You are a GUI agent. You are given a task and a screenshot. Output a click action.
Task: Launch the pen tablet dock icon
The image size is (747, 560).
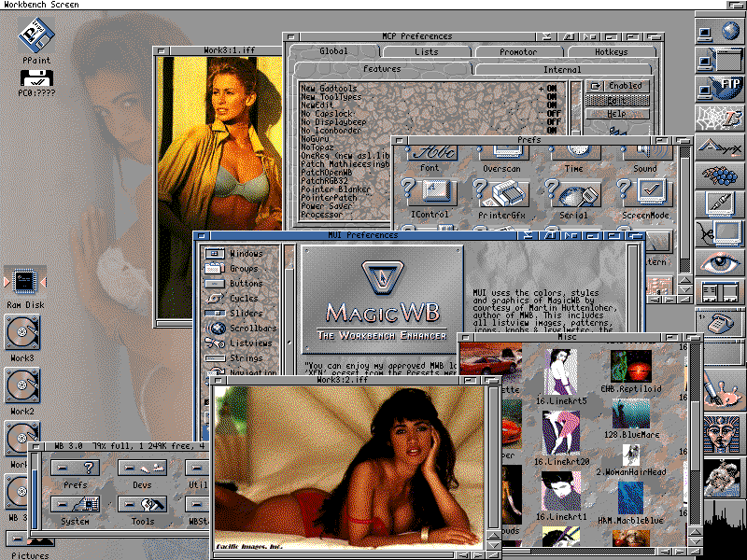point(719,204)
